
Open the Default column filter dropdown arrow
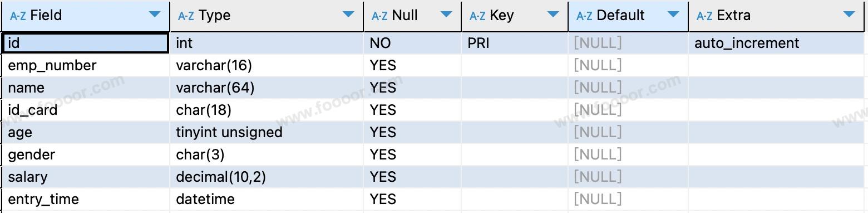673,15
